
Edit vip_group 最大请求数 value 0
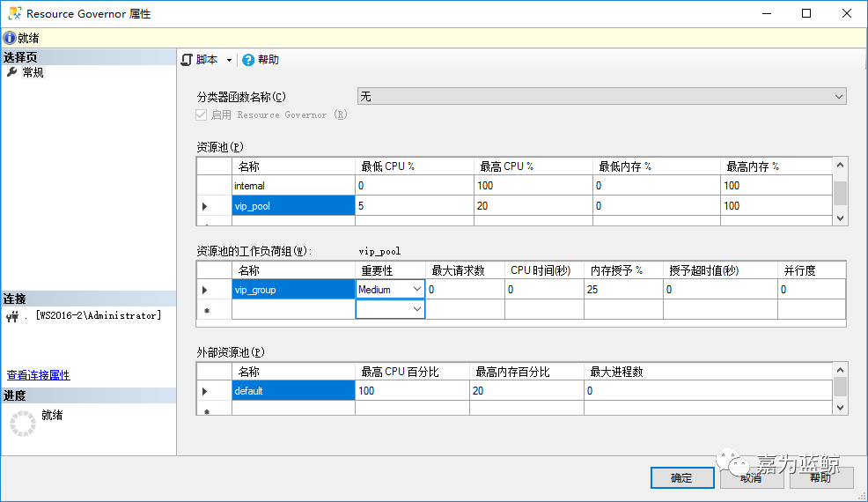click(x=465, y=289)
